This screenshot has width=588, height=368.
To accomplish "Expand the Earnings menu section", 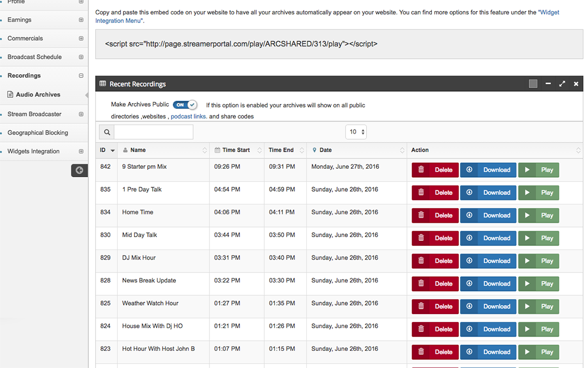I will click(81, 19).
